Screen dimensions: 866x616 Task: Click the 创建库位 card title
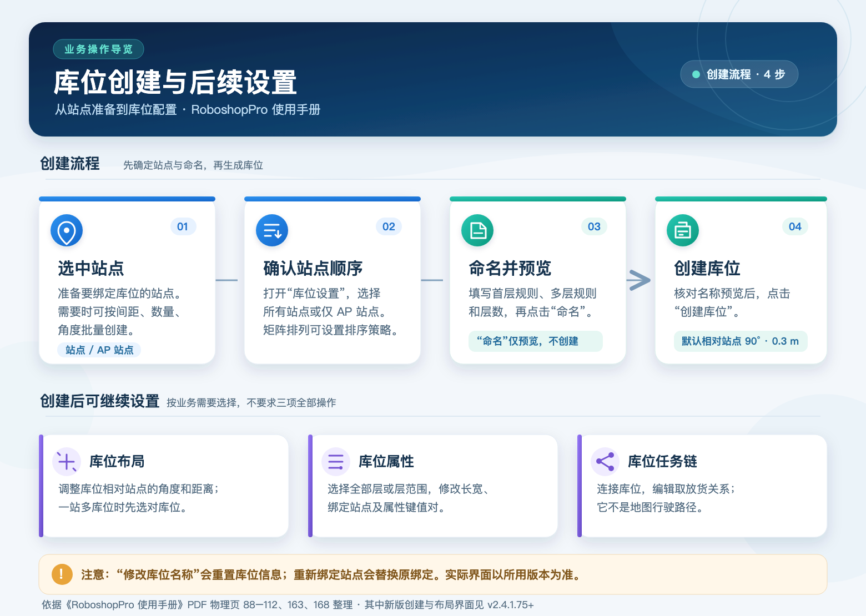(x=707, y=269)
